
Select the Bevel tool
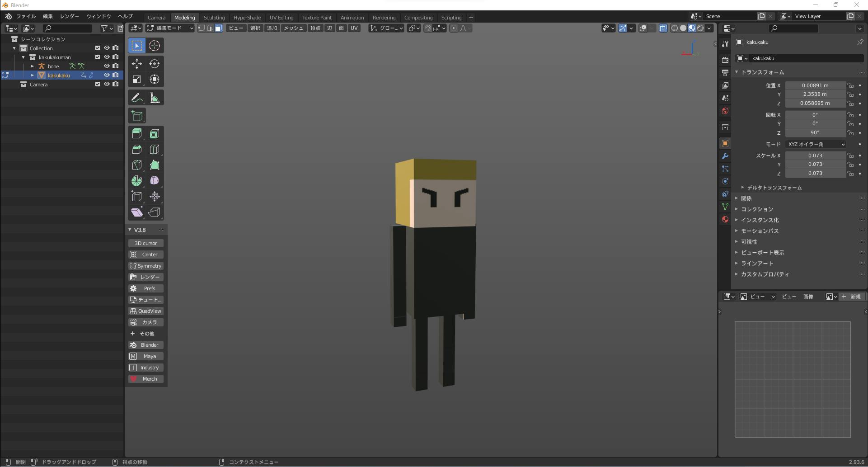click(x=137, y=149)
